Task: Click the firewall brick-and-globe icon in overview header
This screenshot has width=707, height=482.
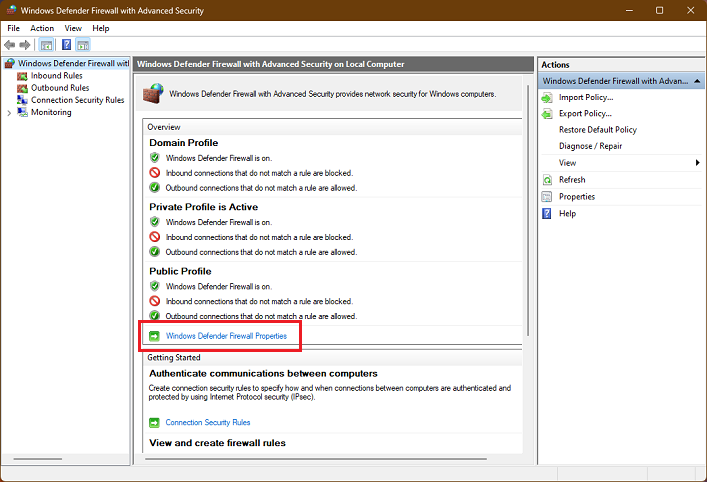Action: (153, 93)
